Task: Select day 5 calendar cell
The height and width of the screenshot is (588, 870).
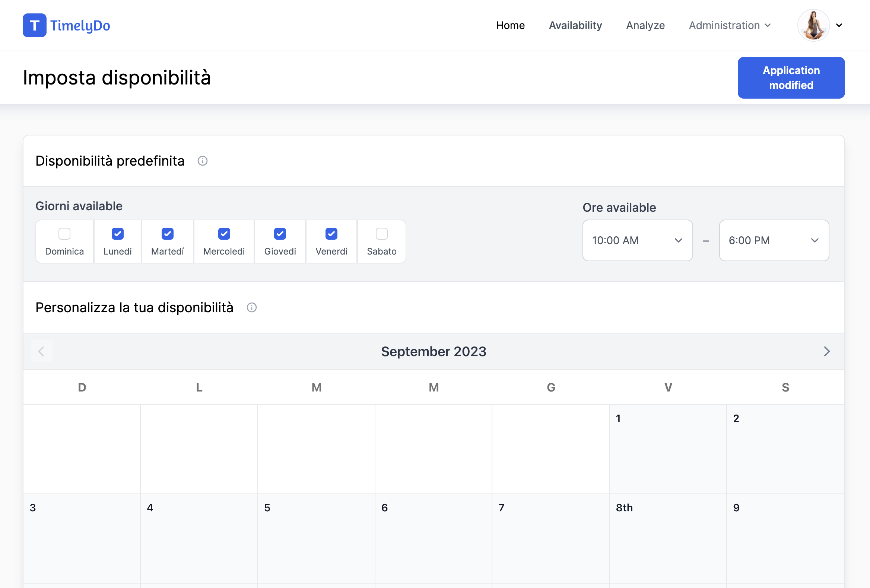Action: pos(316,538)
